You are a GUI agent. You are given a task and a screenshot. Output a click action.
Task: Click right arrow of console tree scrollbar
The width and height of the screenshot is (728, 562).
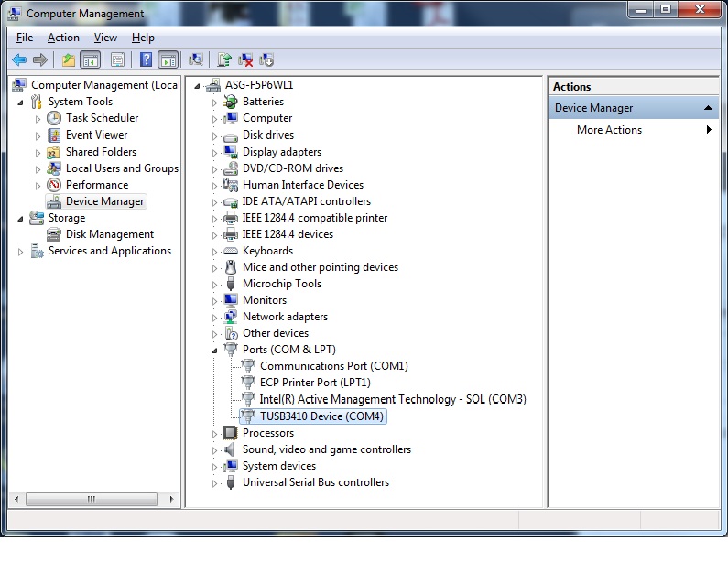[172, 500]
